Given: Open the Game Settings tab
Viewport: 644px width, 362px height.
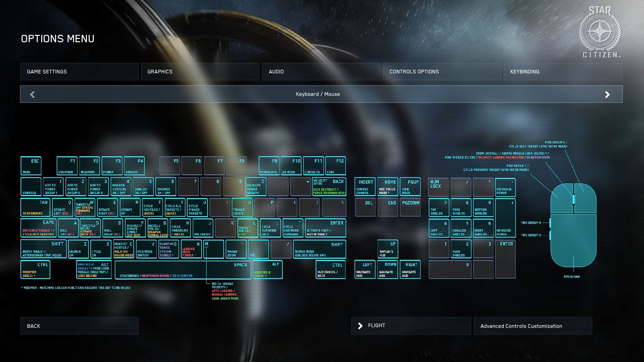Looking at the screenshot, I should coord(79,72).
